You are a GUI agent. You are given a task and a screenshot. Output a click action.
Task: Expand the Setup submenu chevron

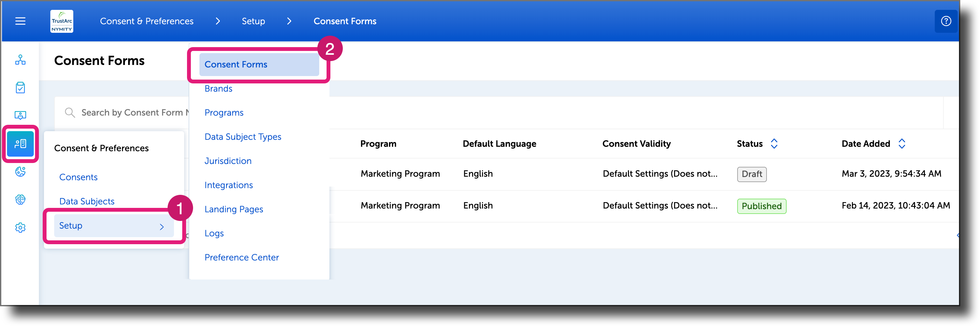(162, 227)
